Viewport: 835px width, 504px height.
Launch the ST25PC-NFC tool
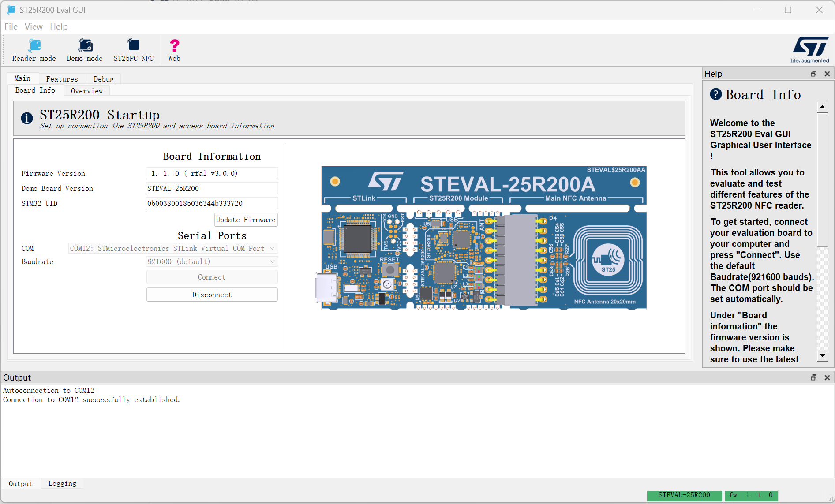click(x=134, y=50)
